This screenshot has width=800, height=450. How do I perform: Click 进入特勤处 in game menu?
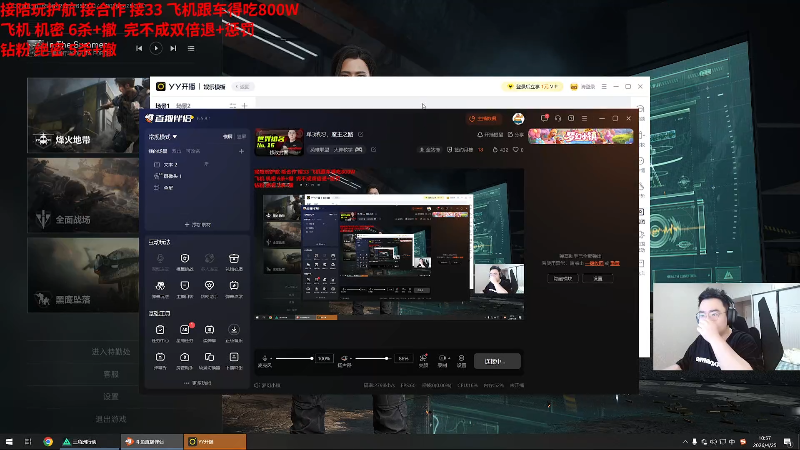coord(111,352)
